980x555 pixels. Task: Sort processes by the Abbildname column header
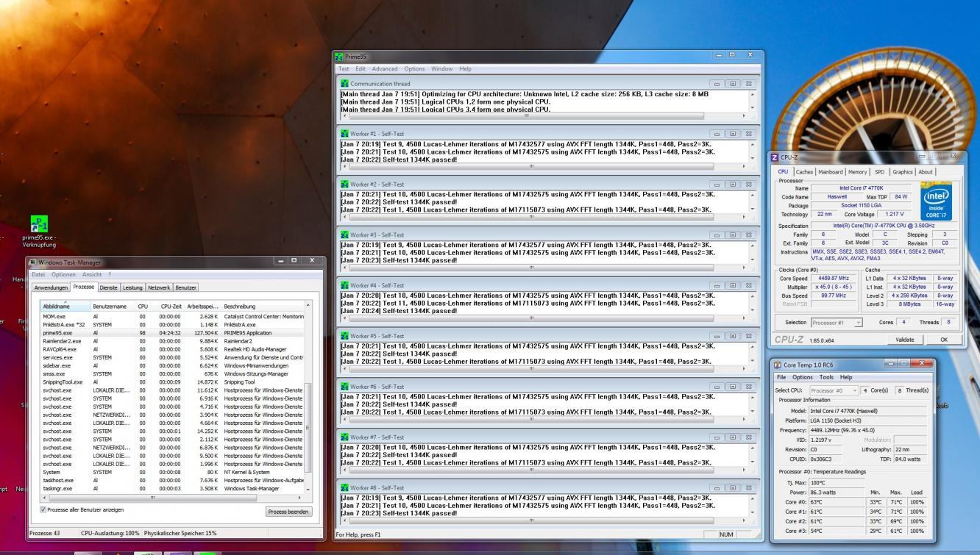[65, 306]
